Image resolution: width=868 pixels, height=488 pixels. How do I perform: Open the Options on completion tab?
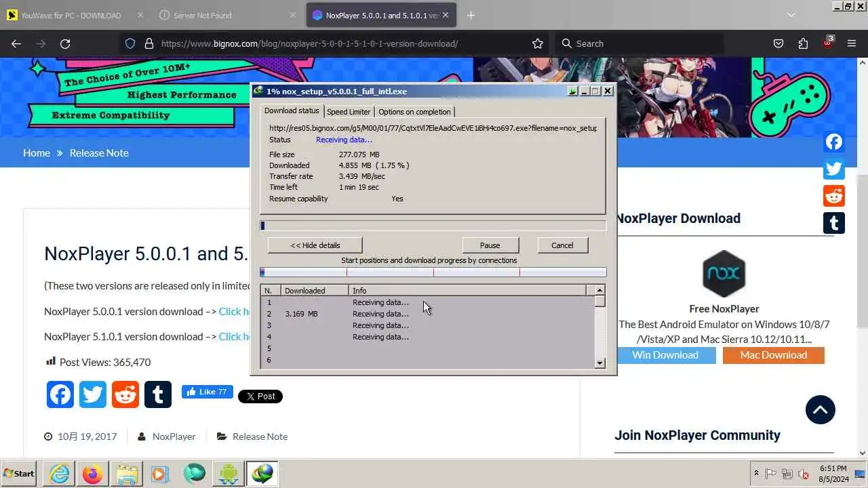point(414,112)
